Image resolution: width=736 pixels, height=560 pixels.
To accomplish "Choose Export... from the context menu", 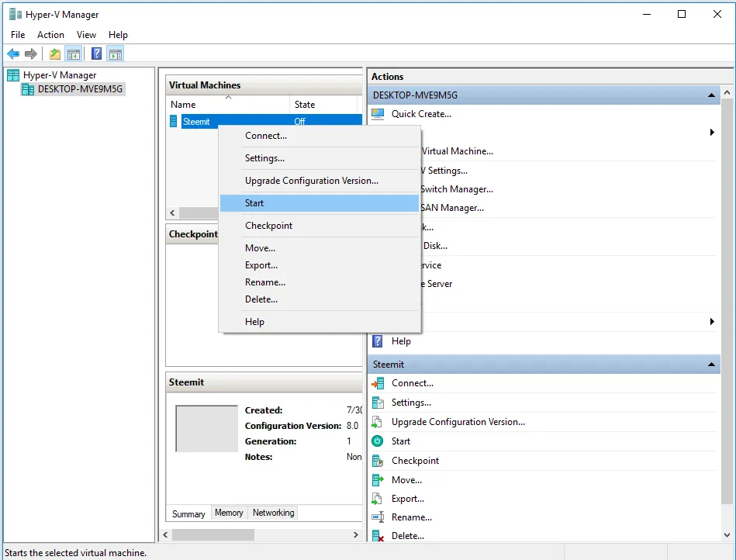I will tap(320, 265).
